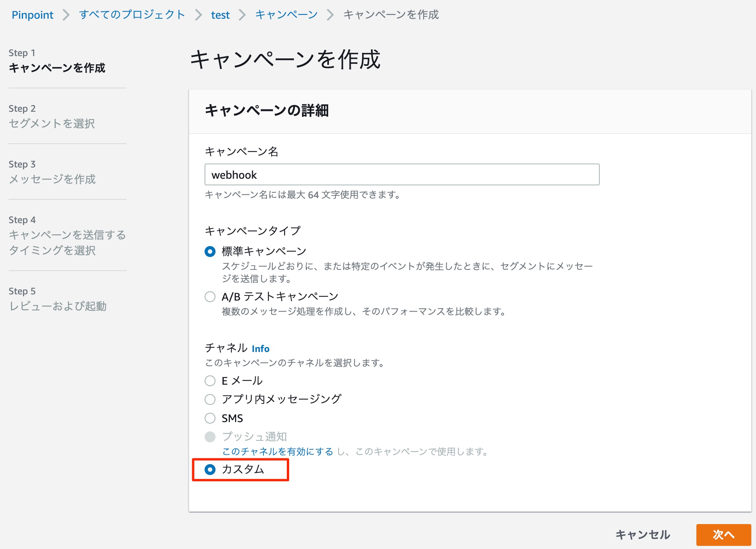
Task: Select アプリ内メッセージング channel
Action: 210,399
